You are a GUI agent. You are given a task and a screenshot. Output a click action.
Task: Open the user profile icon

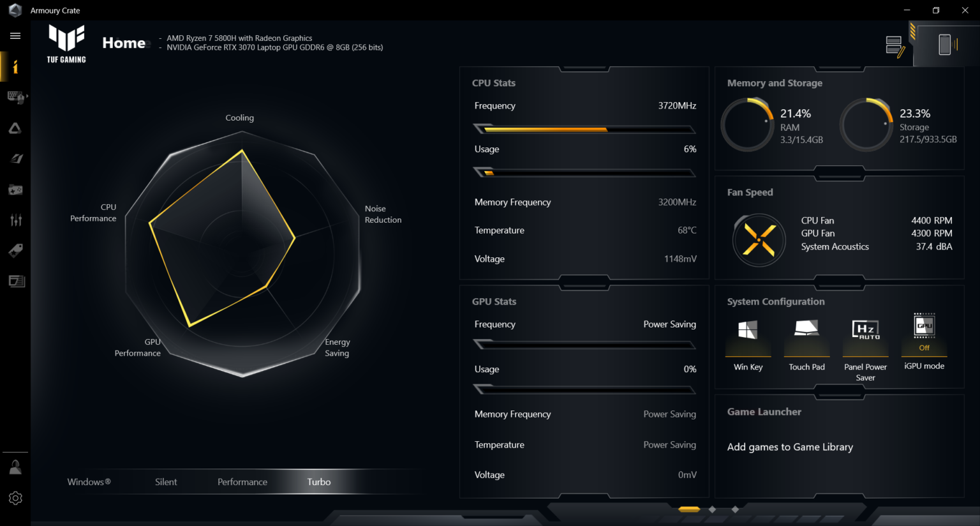click(15, 466)
